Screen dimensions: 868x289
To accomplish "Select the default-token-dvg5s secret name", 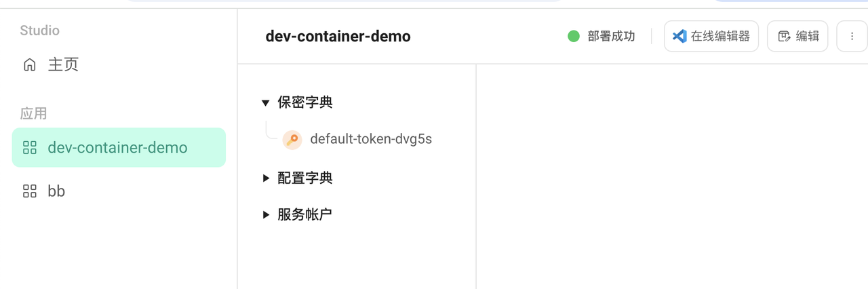I will click(371, 139).
